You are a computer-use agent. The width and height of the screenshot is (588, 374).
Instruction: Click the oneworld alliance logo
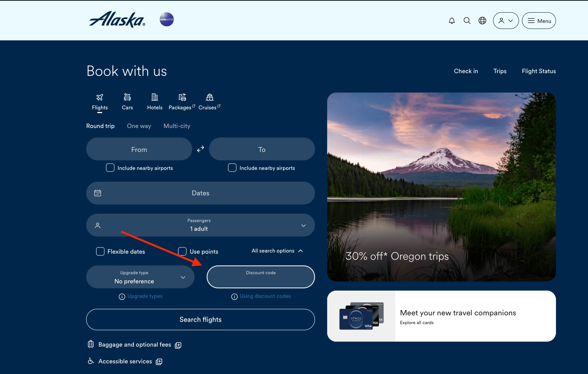click(x=167, y=19)
